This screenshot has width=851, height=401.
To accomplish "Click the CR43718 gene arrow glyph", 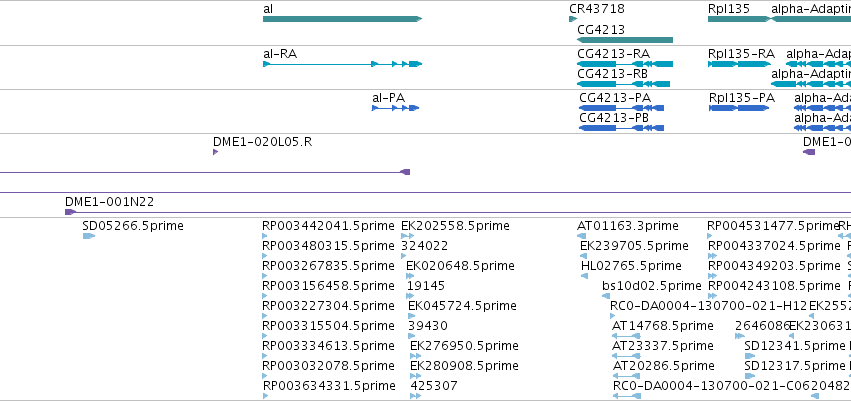I will click(573, 19).
